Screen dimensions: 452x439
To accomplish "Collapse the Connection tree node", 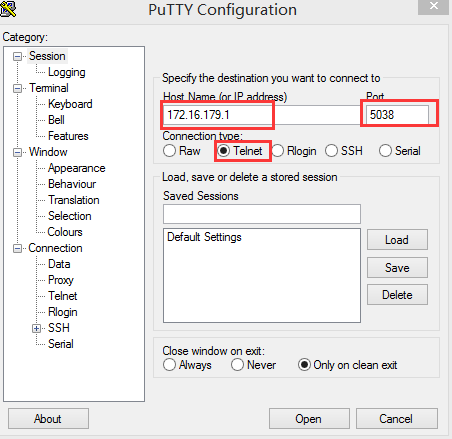I will [x=17, y=248].
